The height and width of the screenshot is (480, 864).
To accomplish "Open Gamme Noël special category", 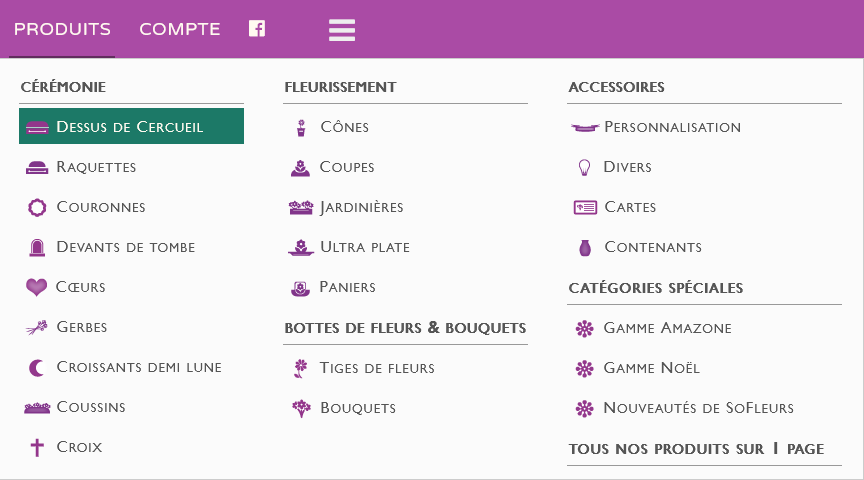I will 651,367.
